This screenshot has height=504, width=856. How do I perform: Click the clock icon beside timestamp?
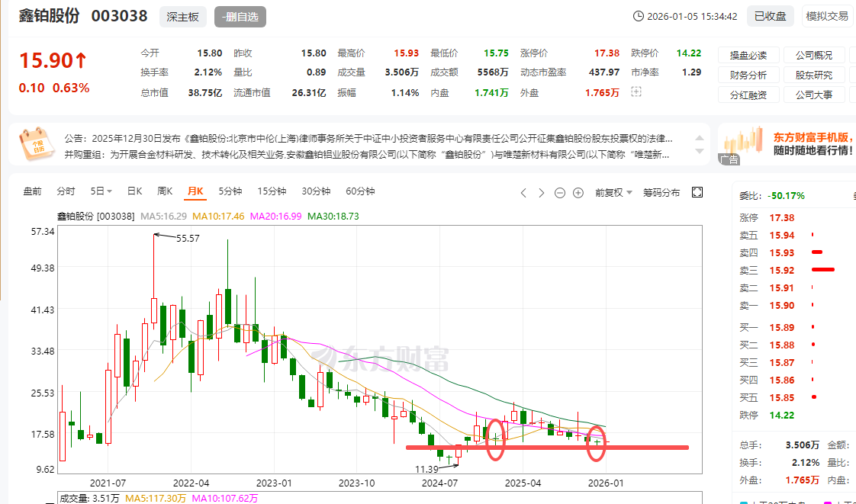click(x=638, y=16)
